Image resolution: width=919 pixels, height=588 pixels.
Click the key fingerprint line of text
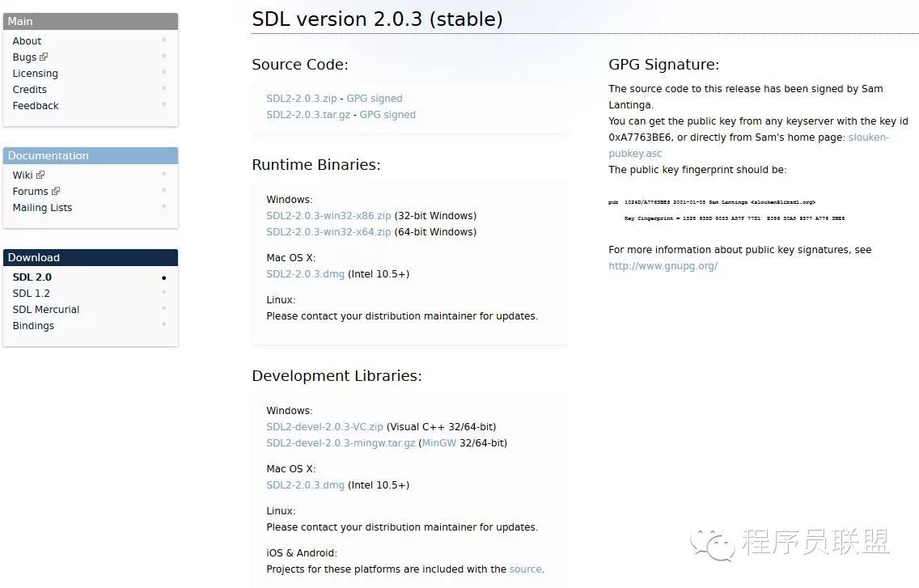pos(735,218)
